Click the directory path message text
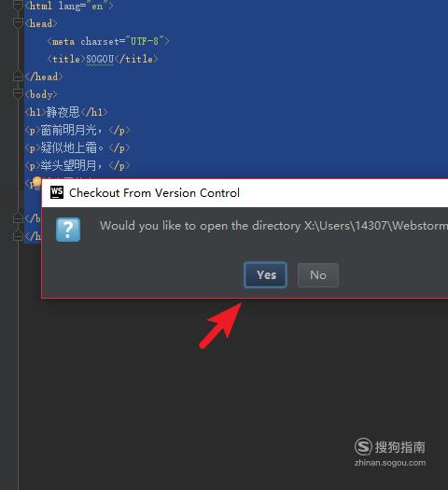The height and width of the screenshot is (490, 448). pos(273,226)
